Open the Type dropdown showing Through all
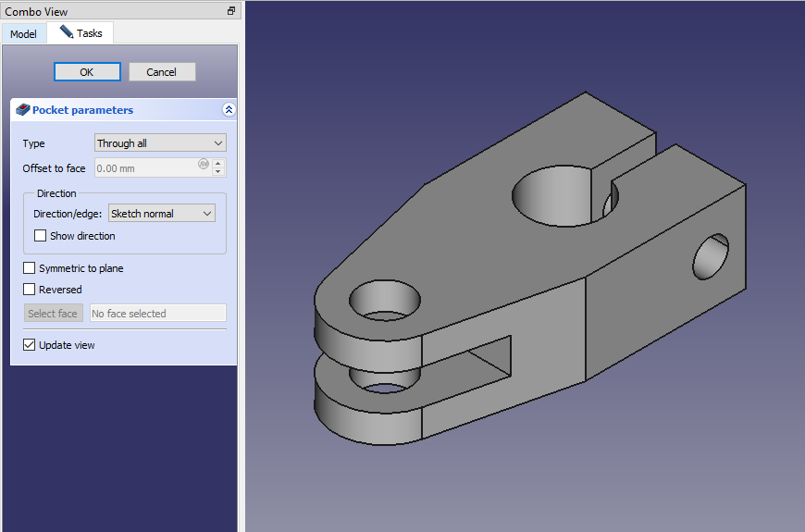Screen dimensions: 805x532 point(160,143)
